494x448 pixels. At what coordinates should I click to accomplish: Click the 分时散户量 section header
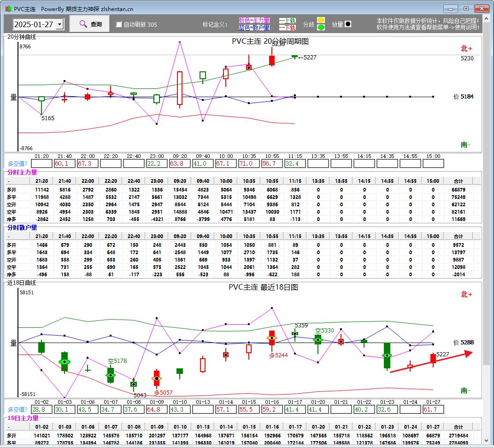click(x=22, y=227)
